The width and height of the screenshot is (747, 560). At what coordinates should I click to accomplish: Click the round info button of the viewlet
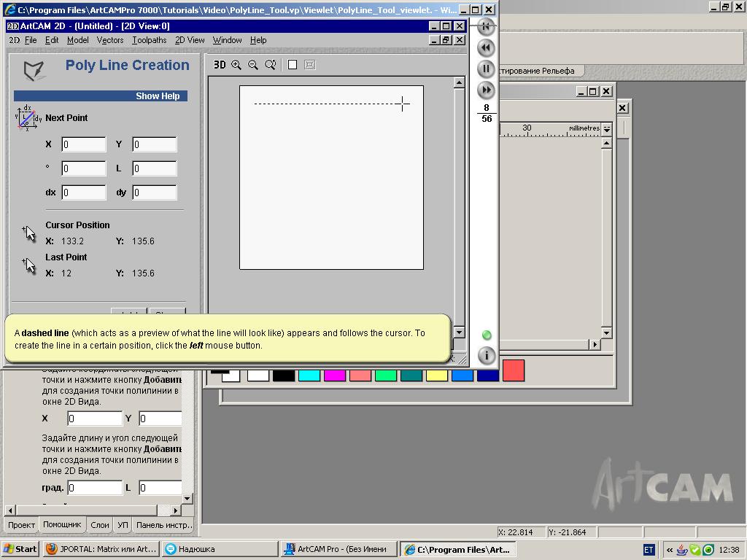[x=487, y=355]
